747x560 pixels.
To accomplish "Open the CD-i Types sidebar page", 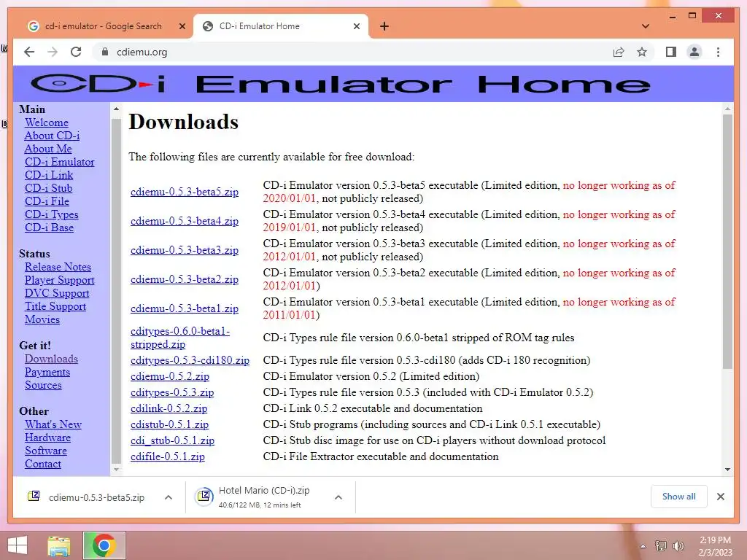I will click(x=52, y=214).
